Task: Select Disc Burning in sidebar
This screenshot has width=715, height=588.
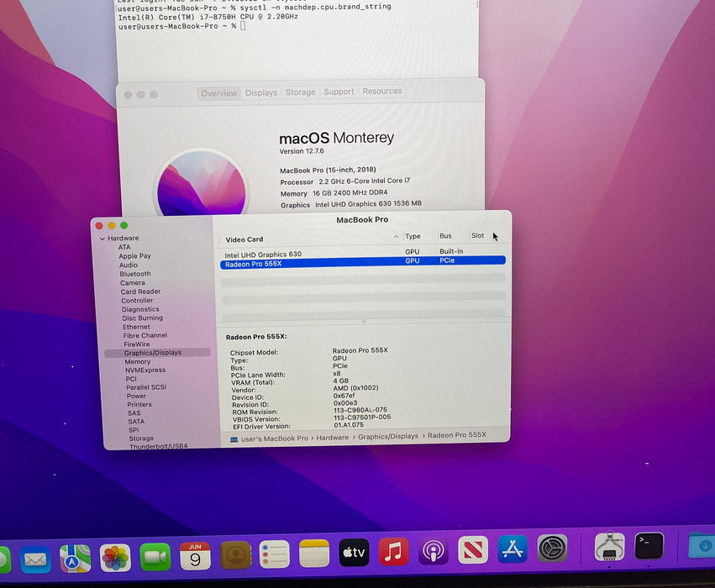Action: 143,318
